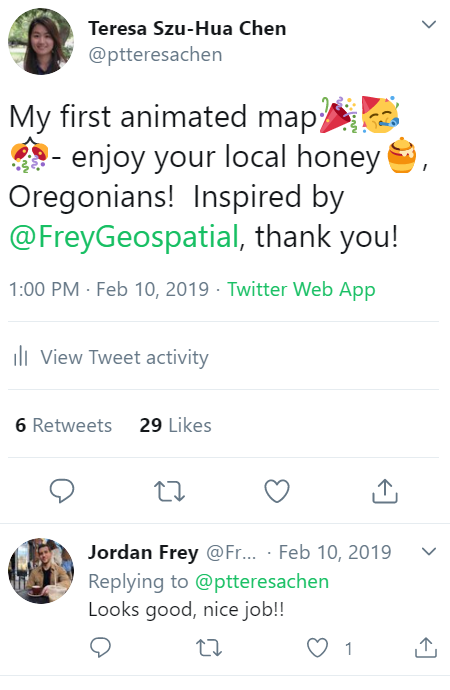Screen dimensions: 450x690
Task: Retweet Jordan Frey's reply
Action: click(209, 648)
